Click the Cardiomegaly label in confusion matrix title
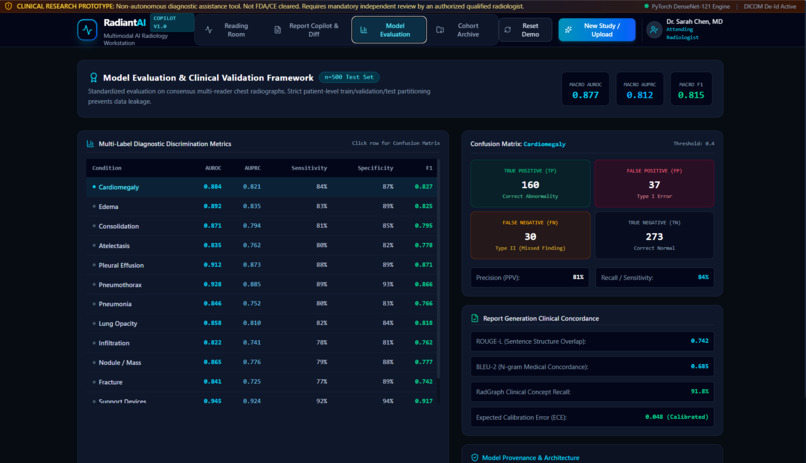Viewport: 806px width, 463px height. [x=544, y=144]
